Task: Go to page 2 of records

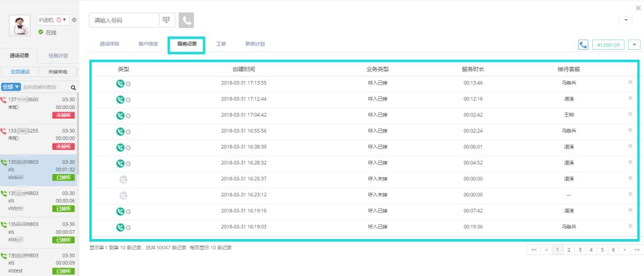Action: coord(569,249)
